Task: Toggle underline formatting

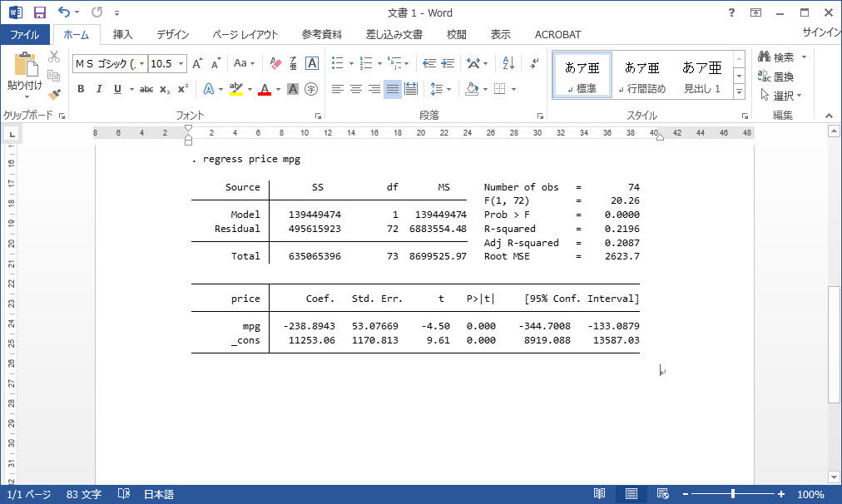Action: (x=117, y=89)
